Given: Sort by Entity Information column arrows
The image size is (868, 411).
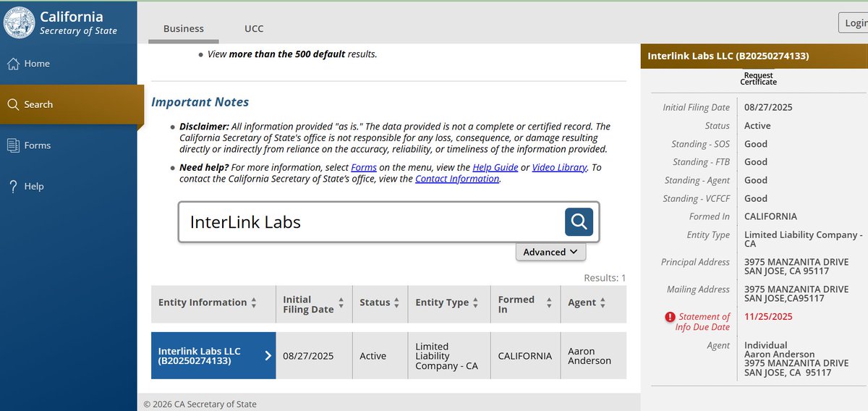Looking at the screenshot, I should click(253, 303).
